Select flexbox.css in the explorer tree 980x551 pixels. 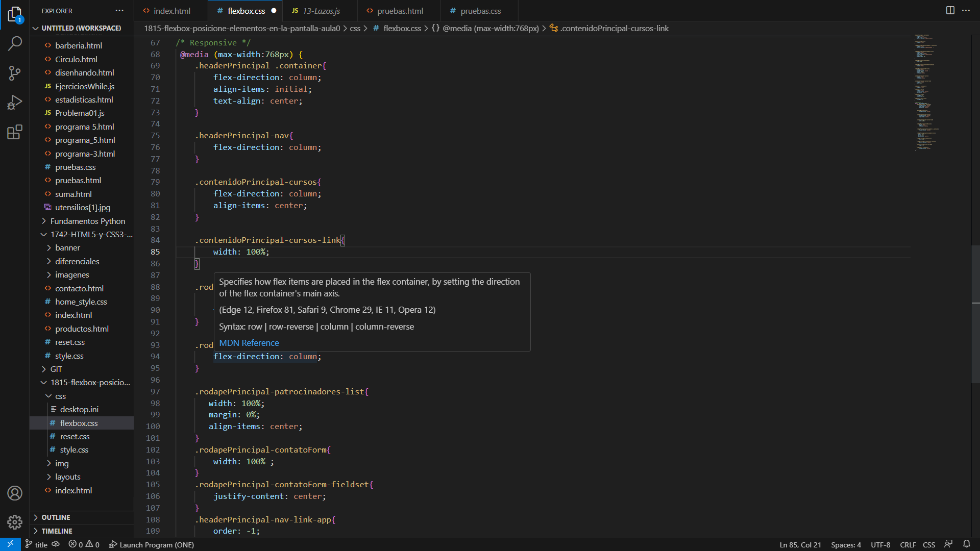(x=82, y=423)
